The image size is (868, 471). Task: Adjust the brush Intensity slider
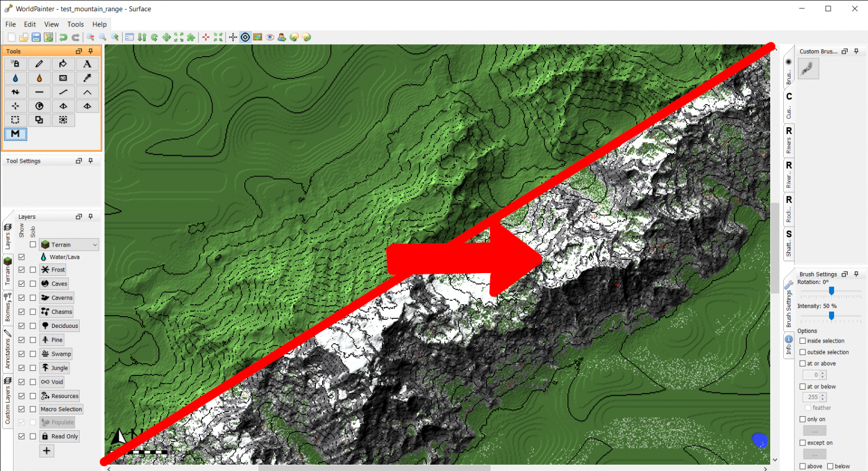tap(831, 316)
